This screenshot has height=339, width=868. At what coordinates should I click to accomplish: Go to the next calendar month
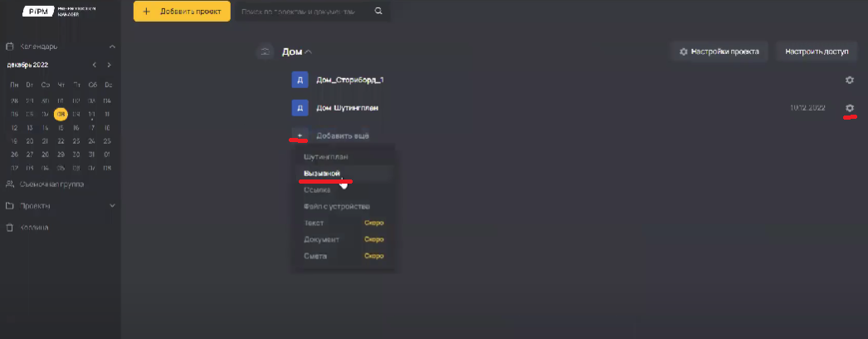coord(109,65)
